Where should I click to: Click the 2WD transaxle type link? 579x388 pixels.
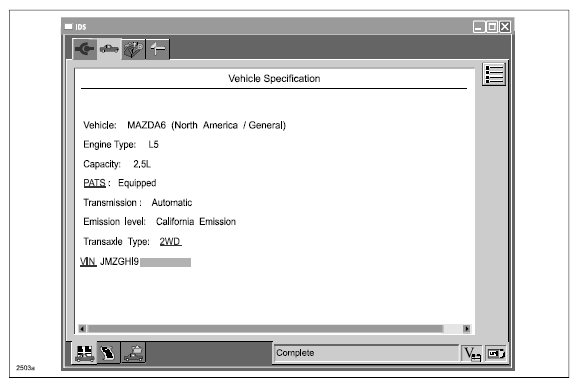point(170,241)
